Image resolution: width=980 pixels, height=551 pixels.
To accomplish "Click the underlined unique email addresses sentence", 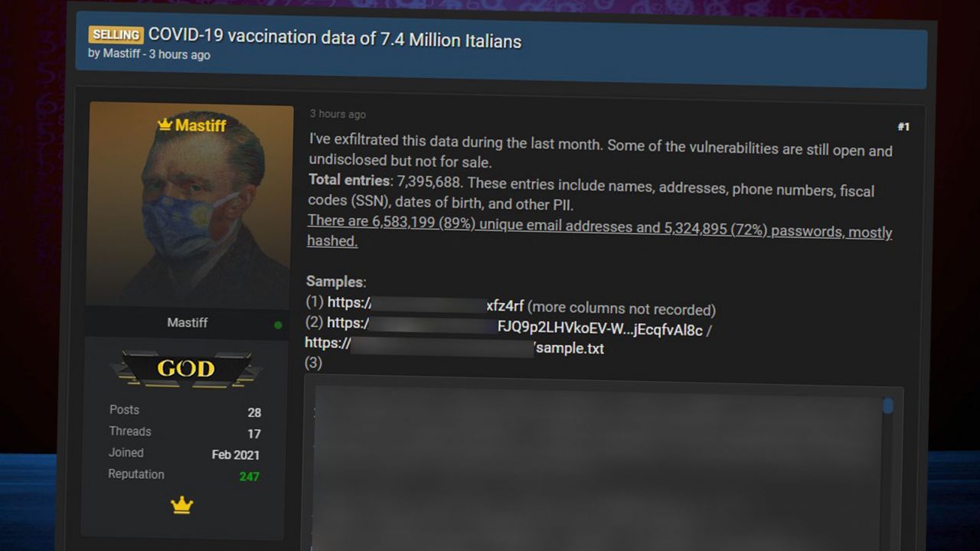I will 599,233.
